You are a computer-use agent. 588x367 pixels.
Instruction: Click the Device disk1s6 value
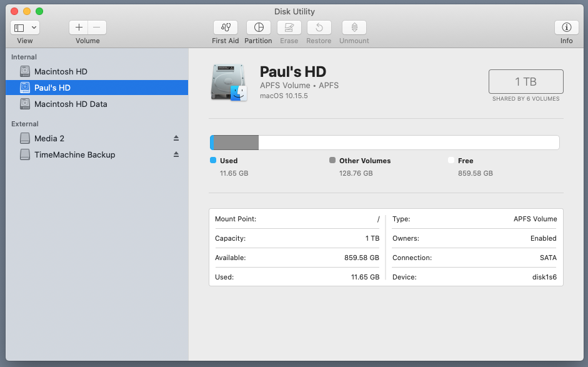(x=544, y=278)
